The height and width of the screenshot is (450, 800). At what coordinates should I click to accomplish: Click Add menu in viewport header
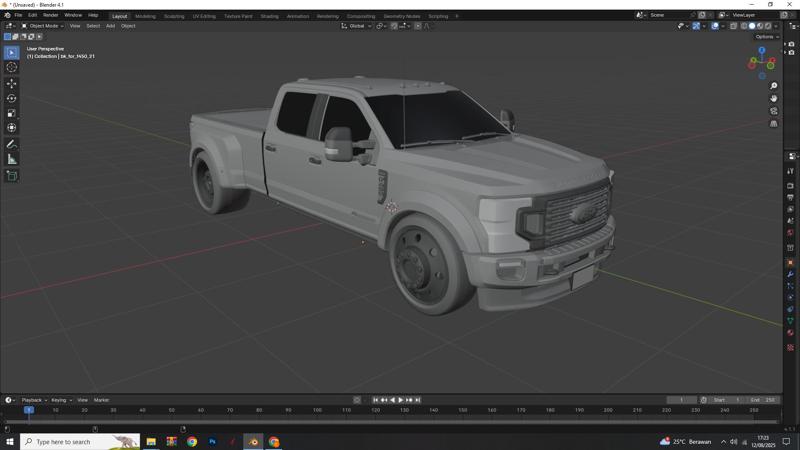(110, 26)
